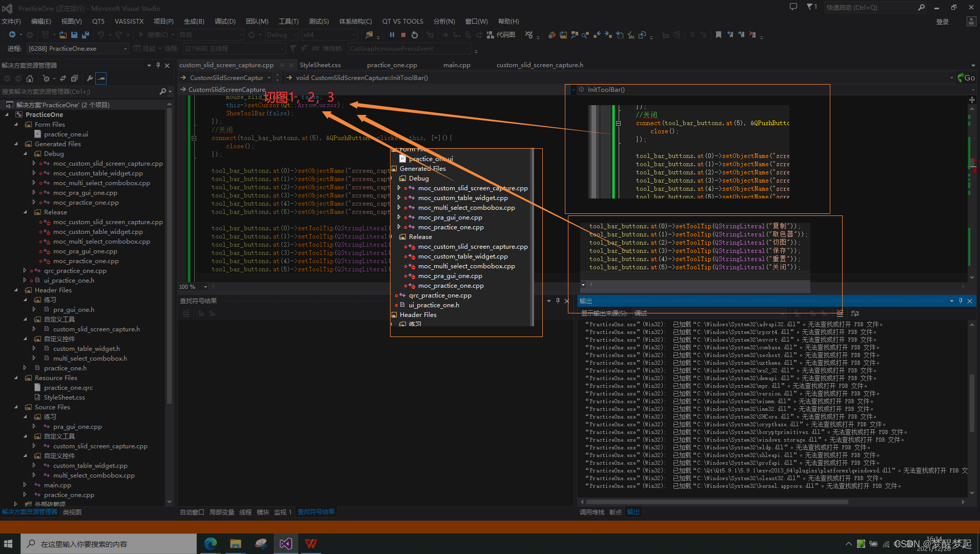Select StyleSheet.css in Resource Files

coord(64,398)
